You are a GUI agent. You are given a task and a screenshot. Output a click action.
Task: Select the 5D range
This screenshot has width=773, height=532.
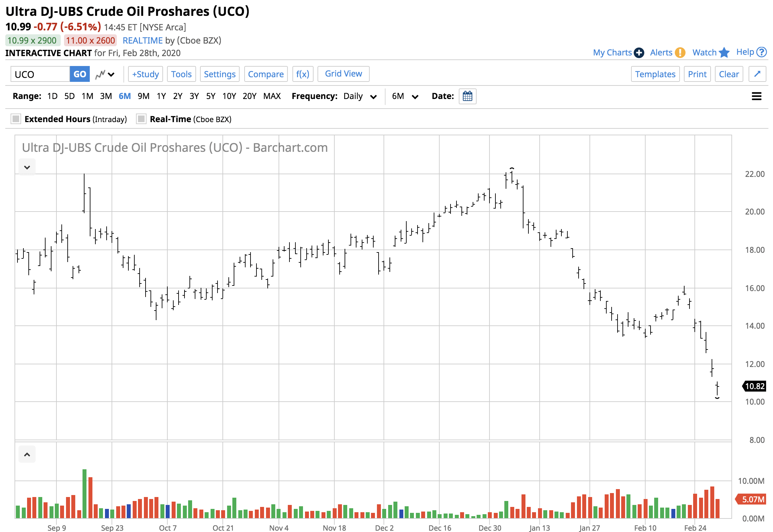click(x=69, y=96)
